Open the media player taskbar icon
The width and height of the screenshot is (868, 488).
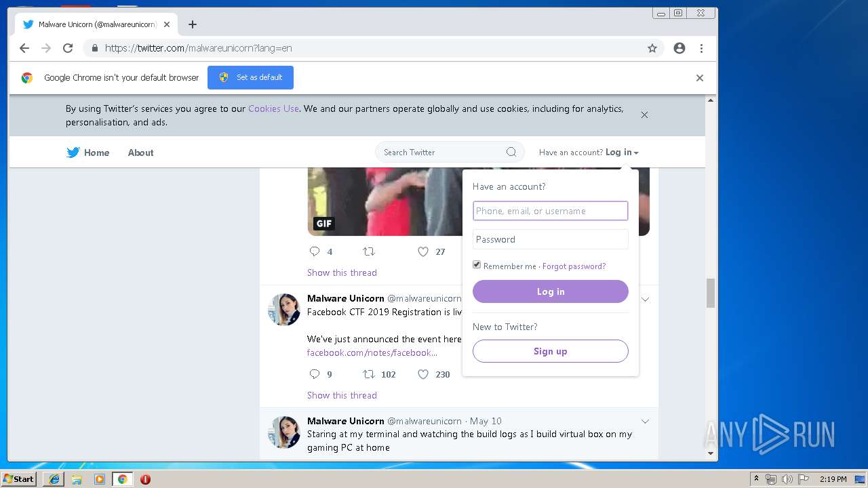point(100,479)
